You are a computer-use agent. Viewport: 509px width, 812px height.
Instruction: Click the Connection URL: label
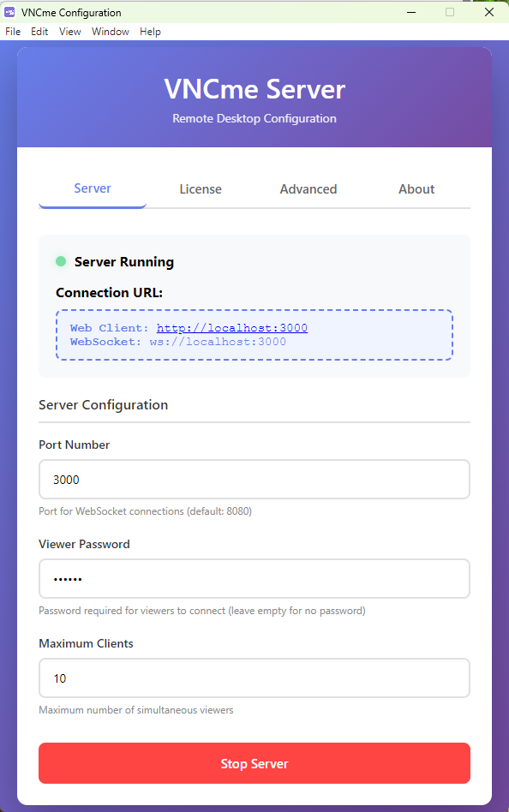coord(110,293)
